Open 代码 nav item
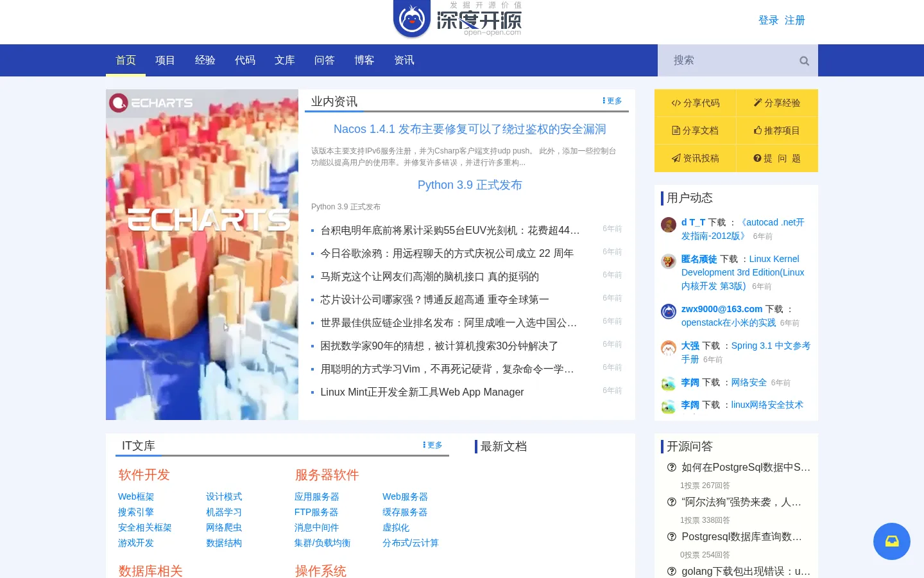 point(245,60)
